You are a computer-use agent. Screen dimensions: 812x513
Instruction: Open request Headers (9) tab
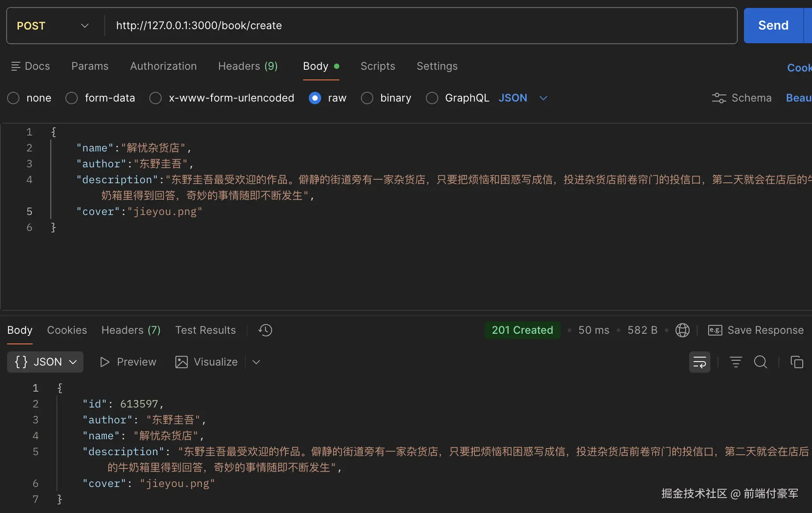248,66
